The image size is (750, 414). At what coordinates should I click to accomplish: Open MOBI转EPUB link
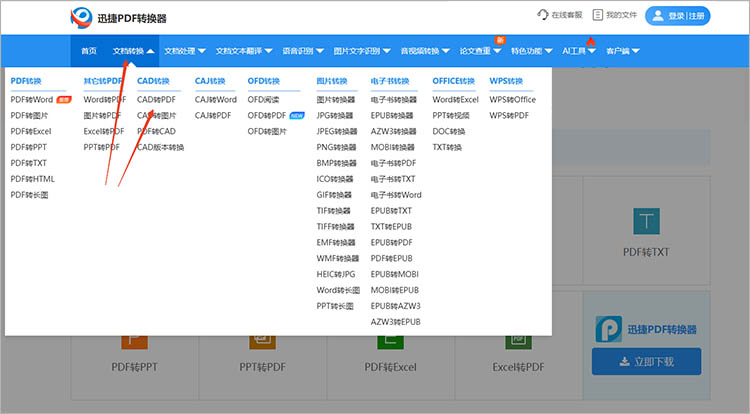coord(395,290)
